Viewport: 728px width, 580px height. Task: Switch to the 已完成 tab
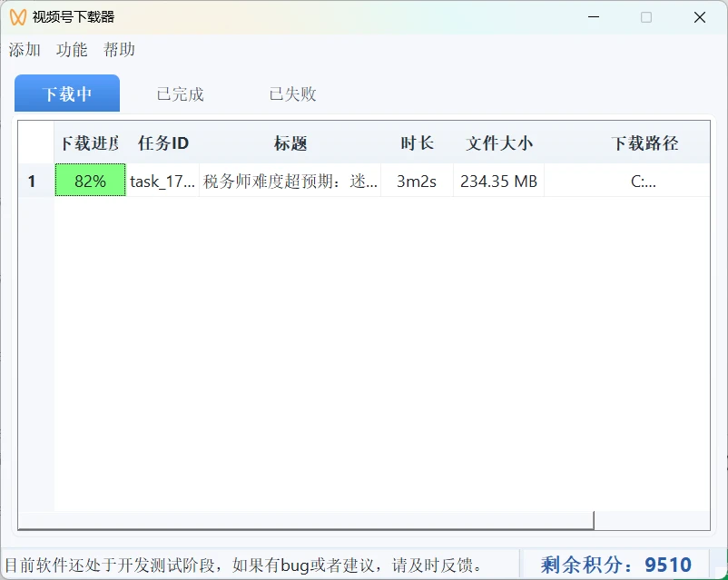[180, 93]
